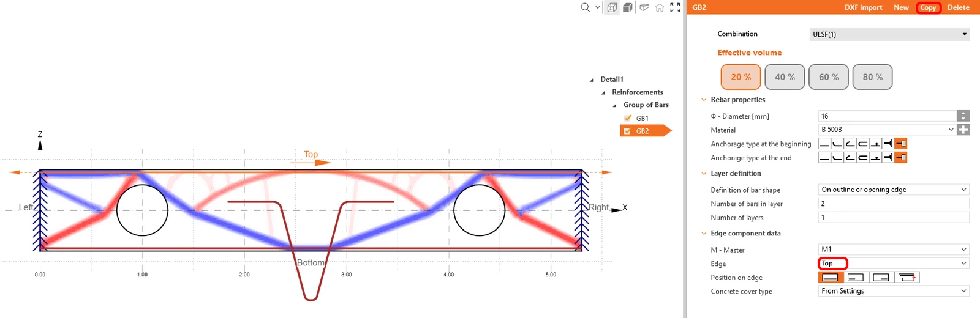Collapse the Reinforcements tree node
This screenshot has width=980, height=318.
click(603, 92)
